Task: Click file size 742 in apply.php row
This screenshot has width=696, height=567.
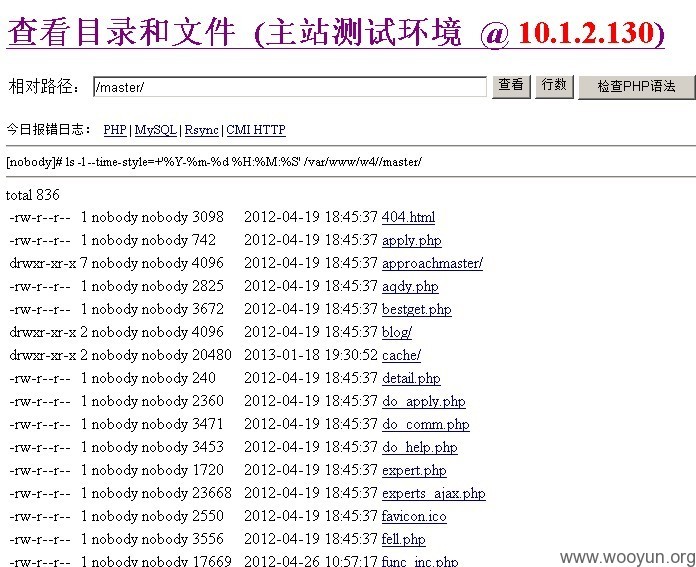Action: [x=204, y=240]
